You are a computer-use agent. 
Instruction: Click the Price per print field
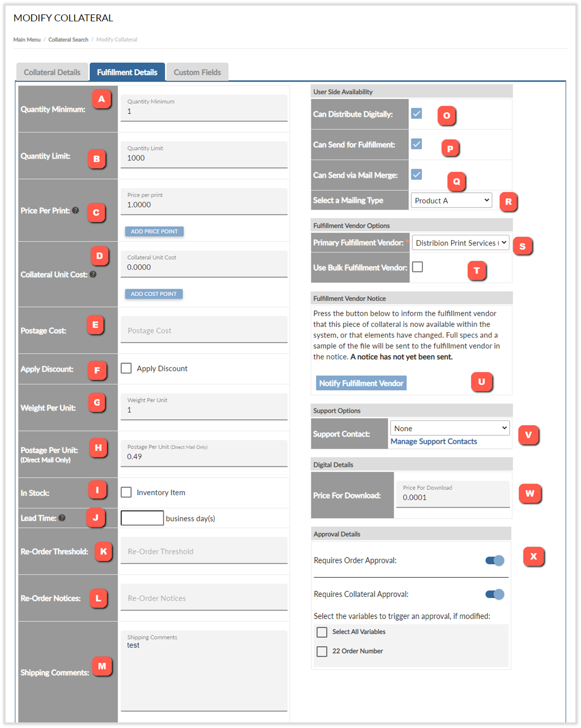[204, 201]
